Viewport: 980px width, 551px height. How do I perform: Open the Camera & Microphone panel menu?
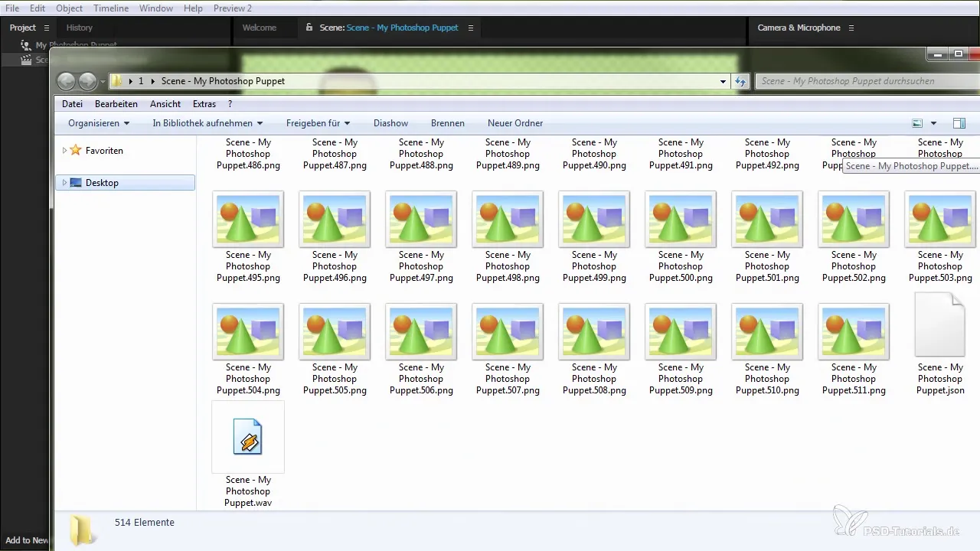point(851,28)
